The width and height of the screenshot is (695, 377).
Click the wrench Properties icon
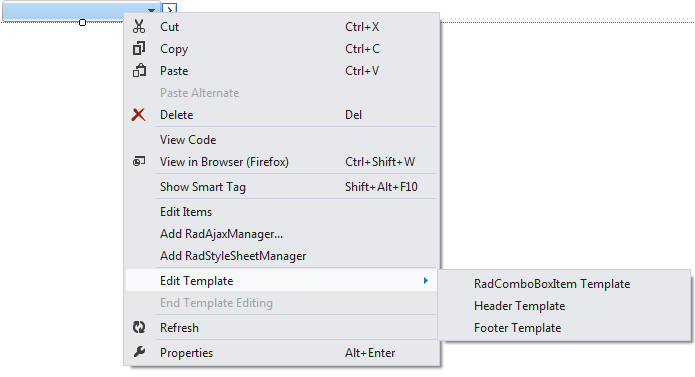(139, 352)
